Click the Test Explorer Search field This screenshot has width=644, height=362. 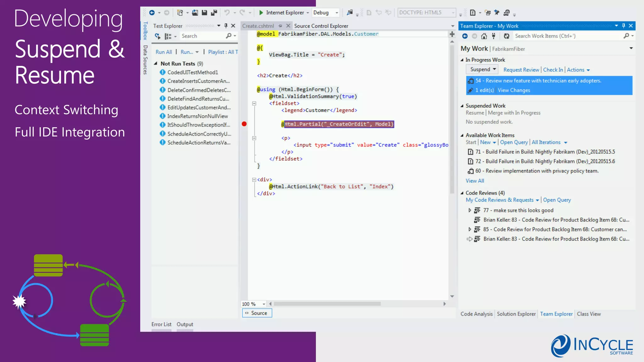tap(203, 36)
